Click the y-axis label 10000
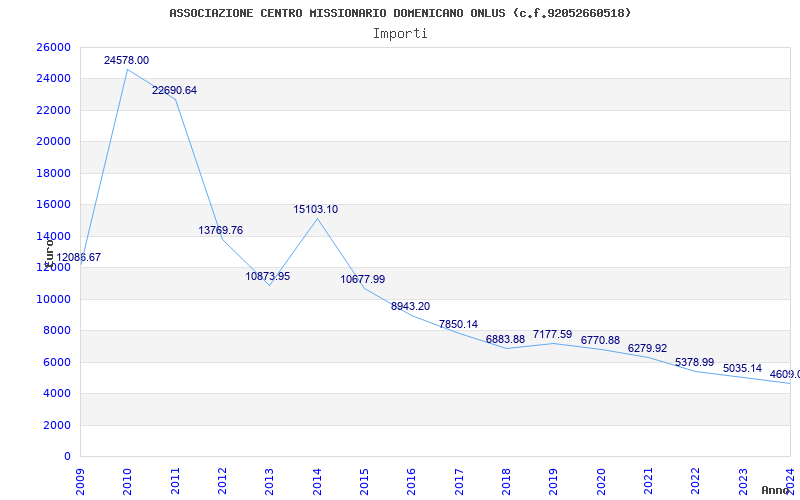The height and width of the screenshot is (500, 800). 53,299
